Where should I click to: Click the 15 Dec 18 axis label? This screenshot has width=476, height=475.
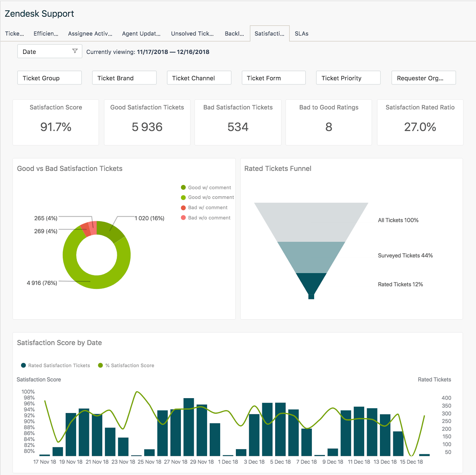(x=411, y=462)
